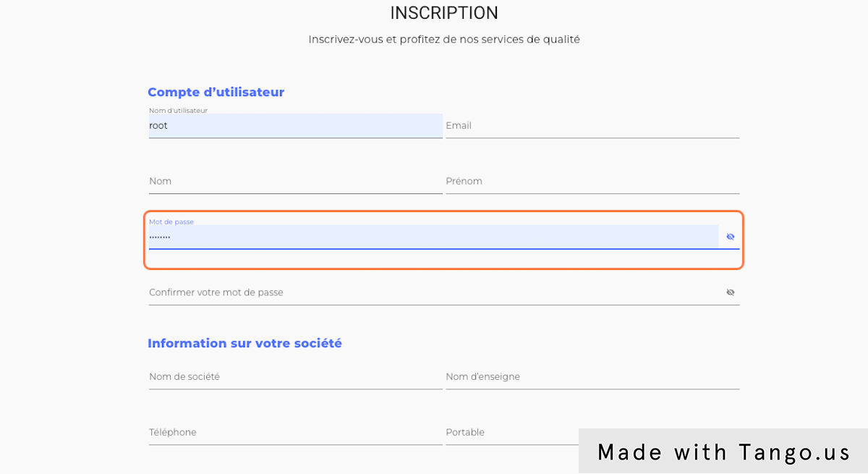Open the Made with Tango.us badge
Image resolution: width=868 pixels, height=474 pixels.
[x=723, y=452]
